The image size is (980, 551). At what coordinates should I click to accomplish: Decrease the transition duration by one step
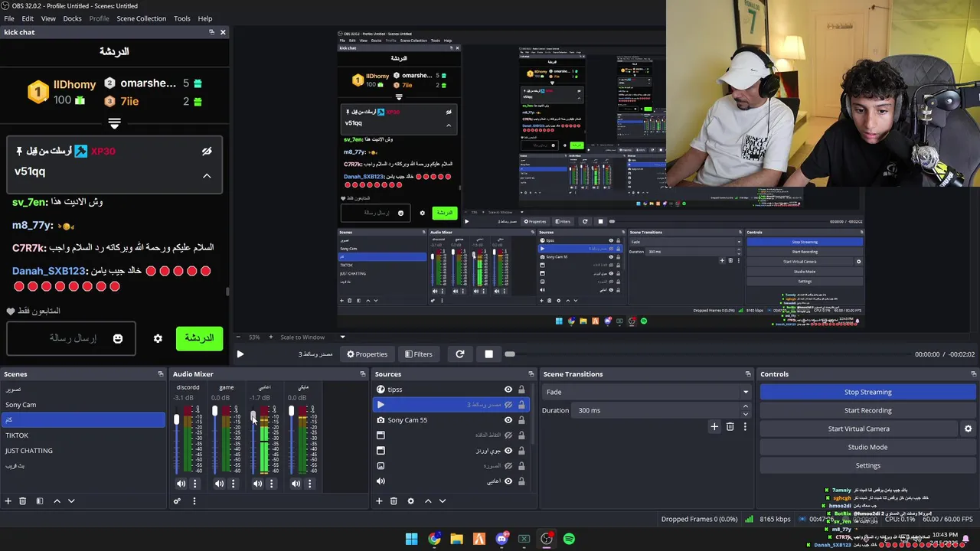[x=745, y=413]
